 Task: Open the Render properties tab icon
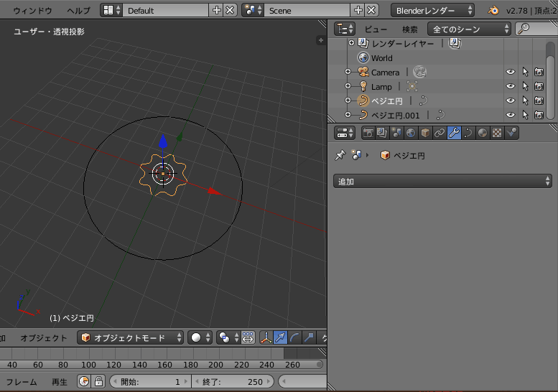point(368,133)
